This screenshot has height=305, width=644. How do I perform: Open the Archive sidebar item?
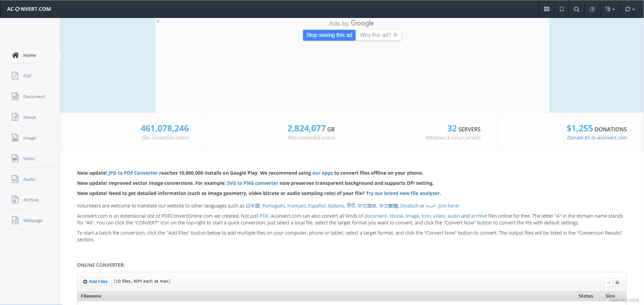(31, 200)
